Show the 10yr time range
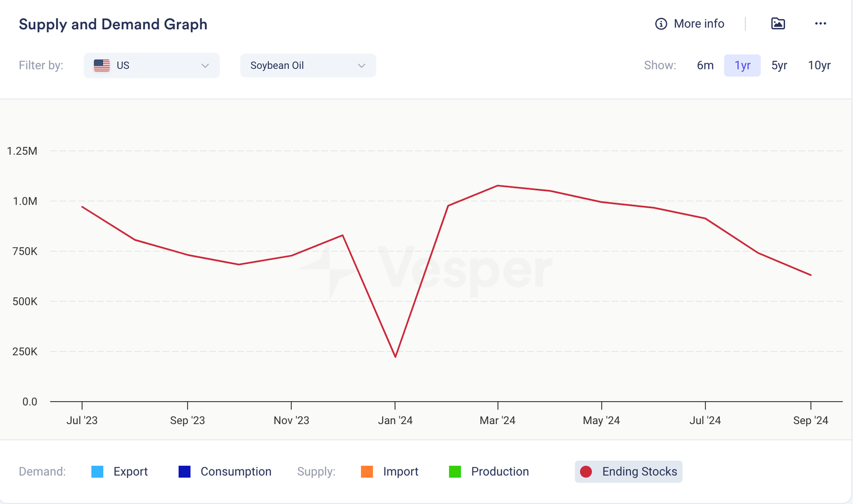 (x=819, y=66)
